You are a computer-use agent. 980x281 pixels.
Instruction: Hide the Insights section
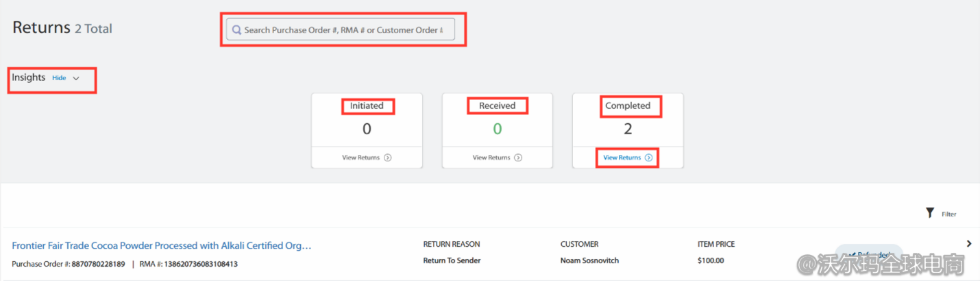pyautogui.click(x=59, y=78)
